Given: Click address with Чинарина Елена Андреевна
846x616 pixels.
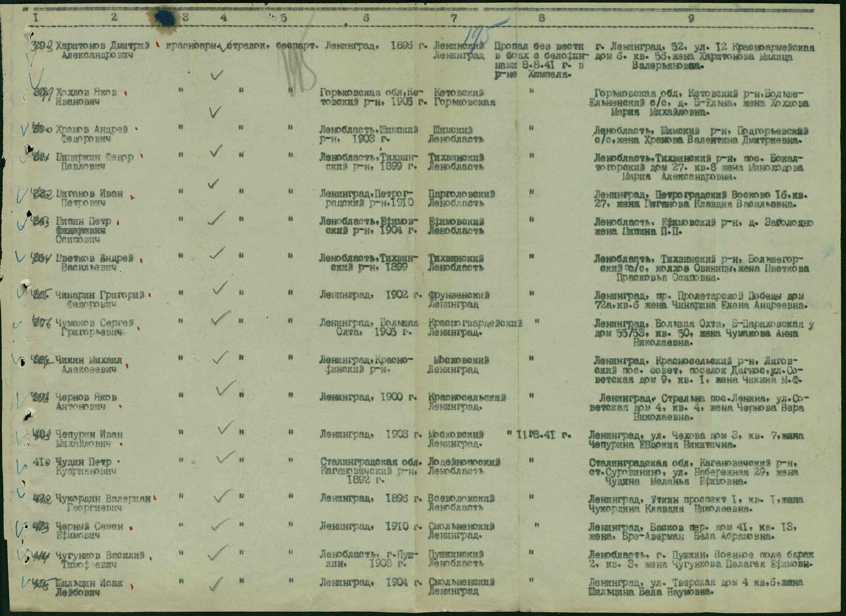Looking at the screenshot, I should [x=701, y=300].
